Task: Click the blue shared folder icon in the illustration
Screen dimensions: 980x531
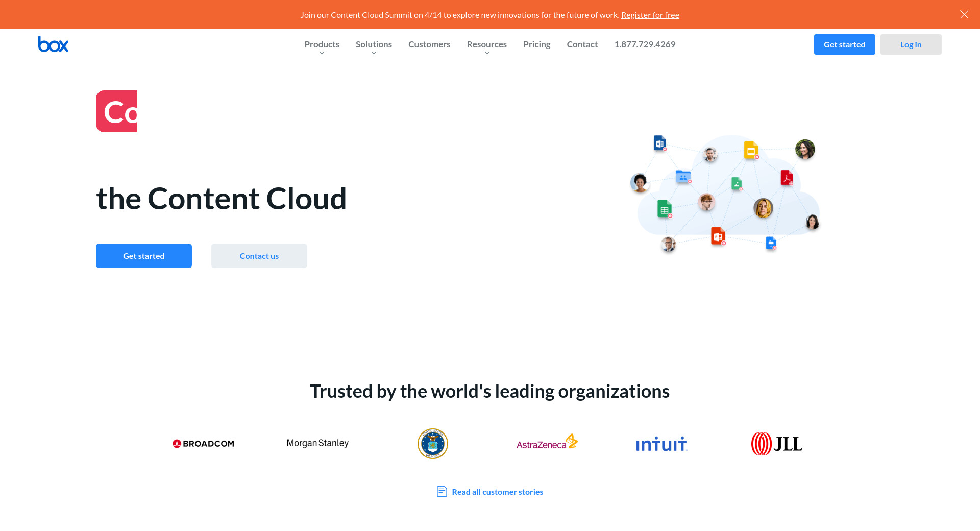Action: click(x=683, y=177)
